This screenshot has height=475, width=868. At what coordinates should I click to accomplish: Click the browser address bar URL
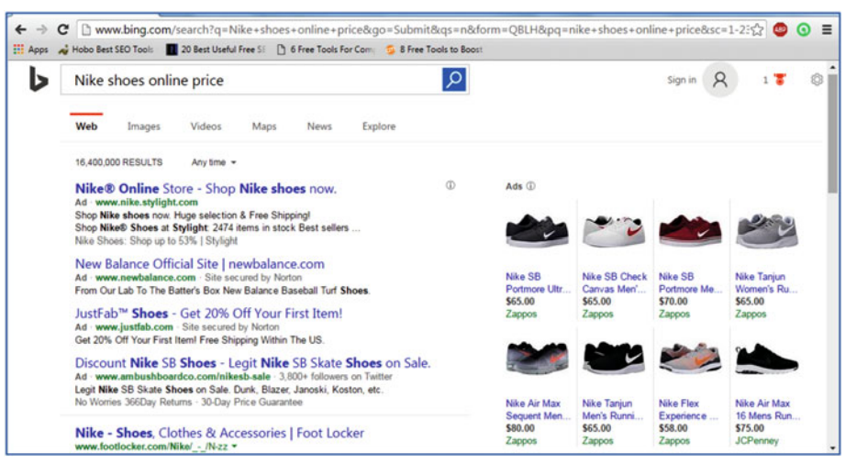[x=422, y=29]
